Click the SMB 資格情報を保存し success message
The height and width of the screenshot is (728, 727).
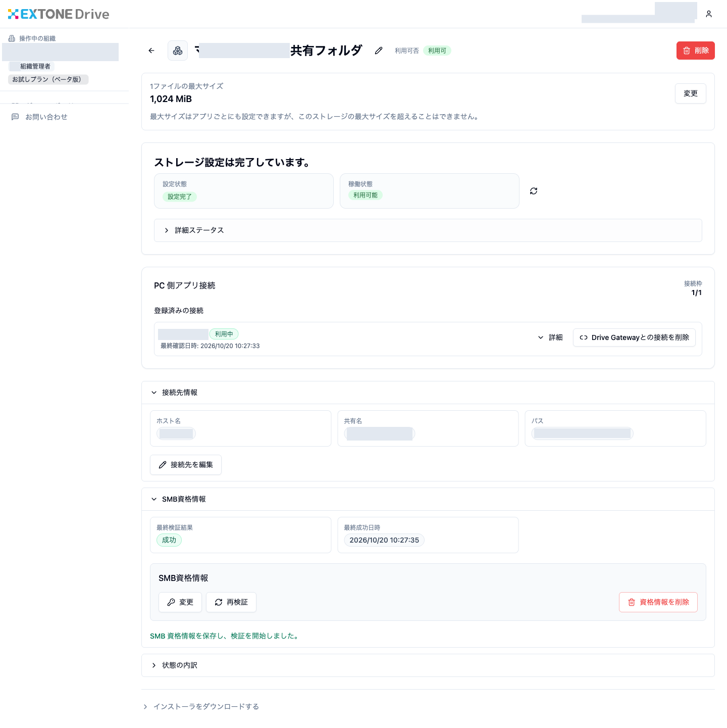pyautogui.click(x=225, y=636)
